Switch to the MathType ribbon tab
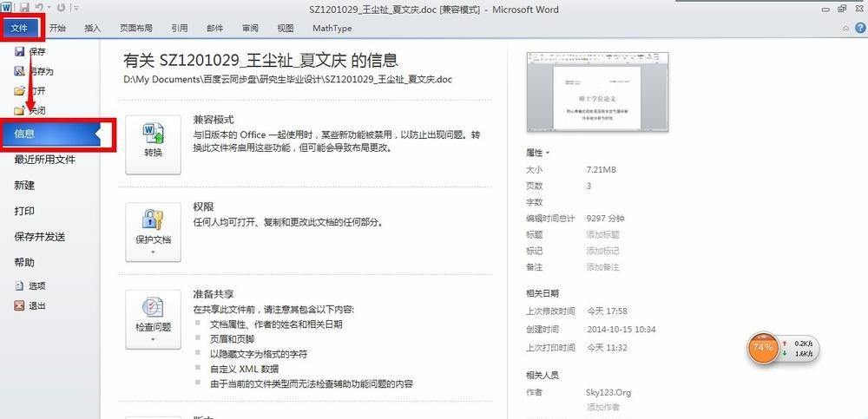This screenshot has height=419, width=868. pyautogui.click(x=332, y=29)
